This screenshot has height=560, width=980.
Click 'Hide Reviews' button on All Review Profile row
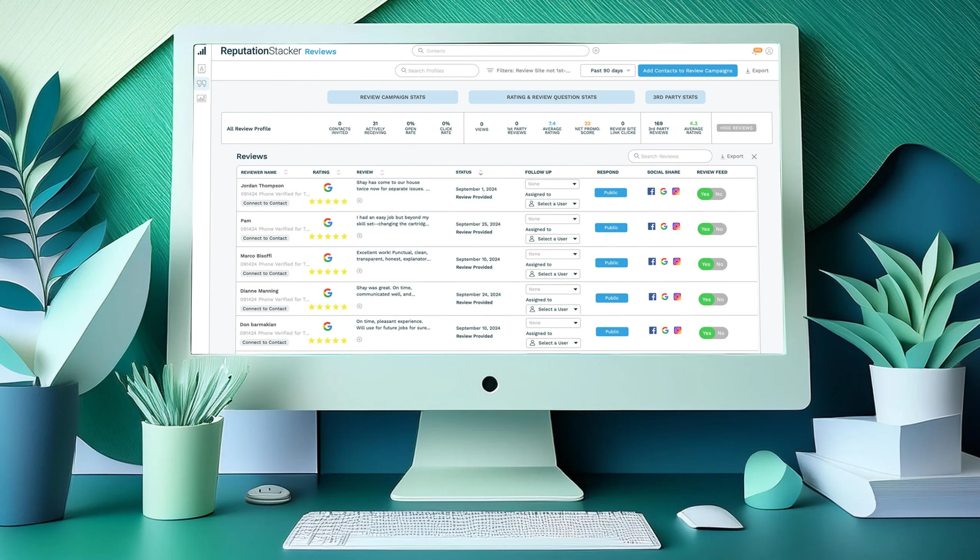click(736, 128)
